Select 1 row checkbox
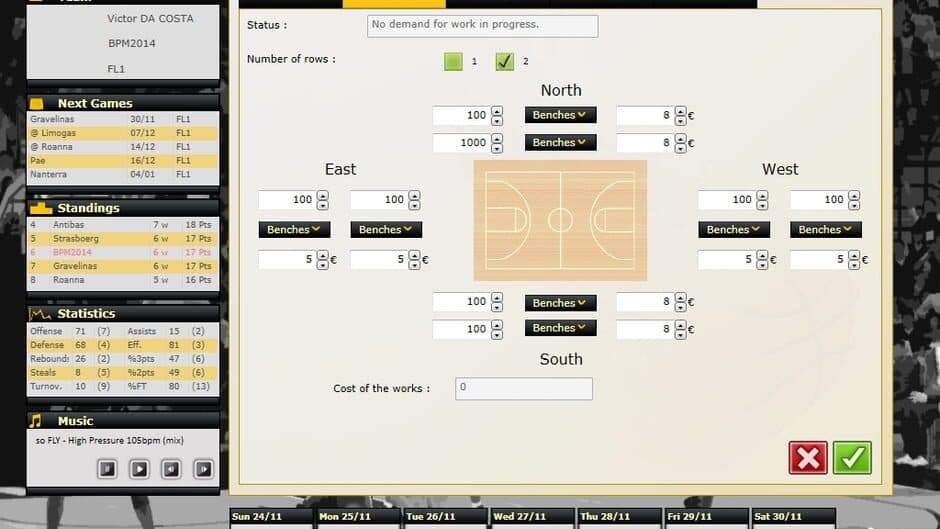This screenshot has width=940, height=529. click(454, 61)
